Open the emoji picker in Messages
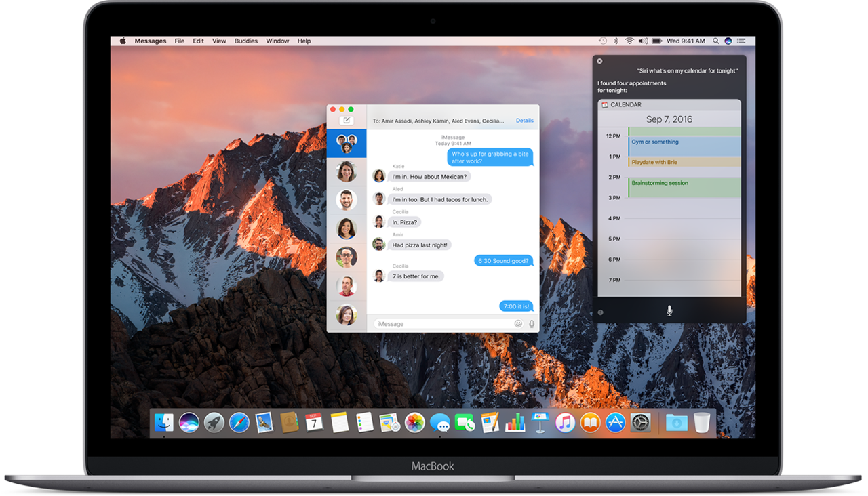 click(x=518, y=324)
